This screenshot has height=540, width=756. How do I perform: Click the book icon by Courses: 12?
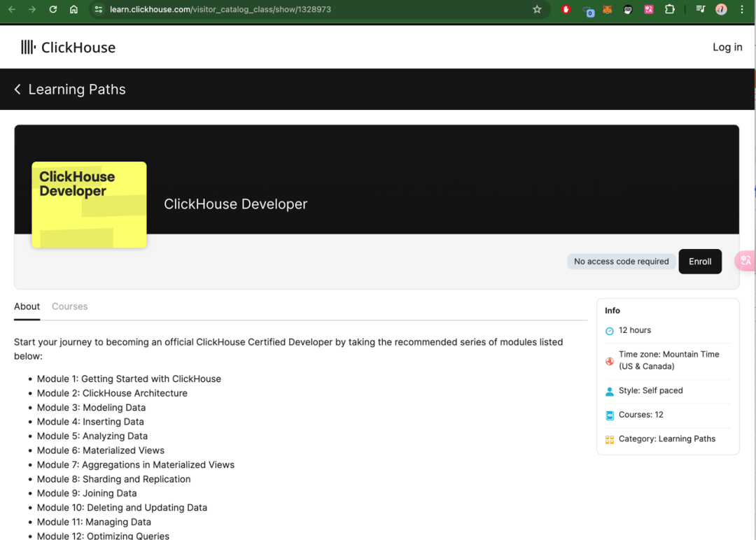[x=610, y=415]
